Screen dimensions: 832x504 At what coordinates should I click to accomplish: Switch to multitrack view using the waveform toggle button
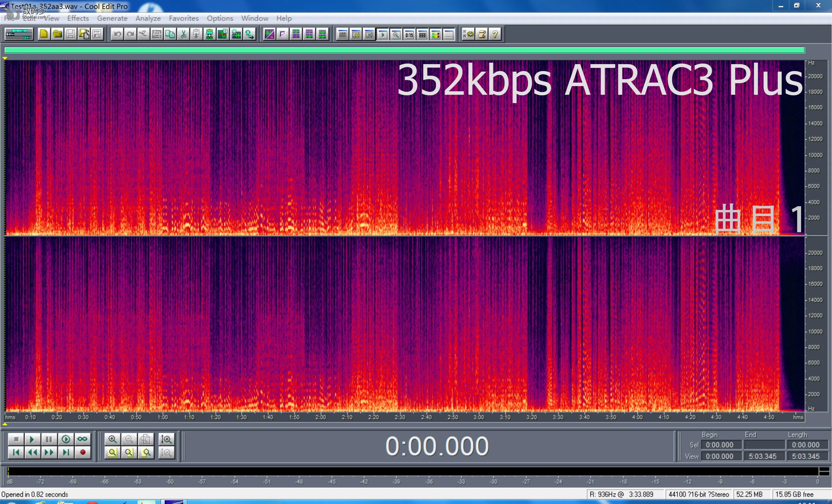pos(19,34)
